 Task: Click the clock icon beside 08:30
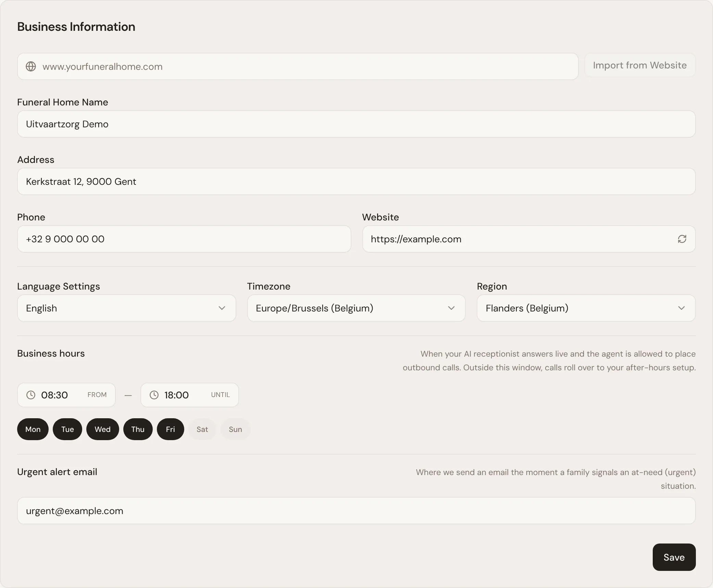tap(31, 395)
